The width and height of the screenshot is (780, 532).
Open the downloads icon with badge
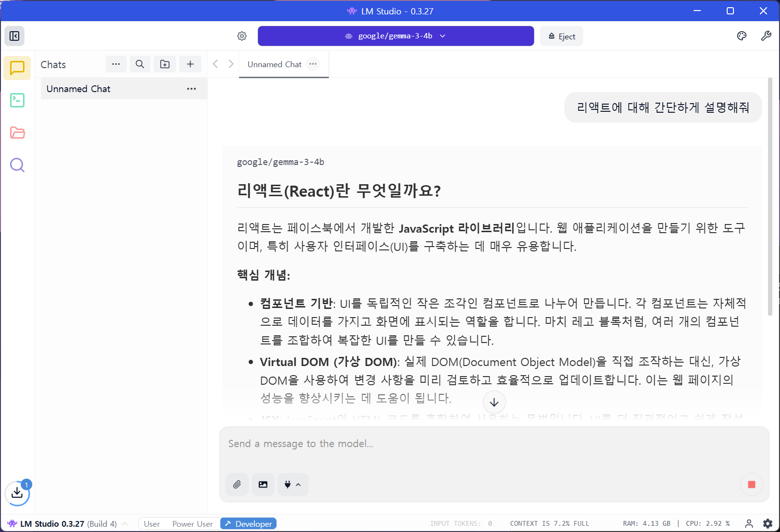[17, 493]
